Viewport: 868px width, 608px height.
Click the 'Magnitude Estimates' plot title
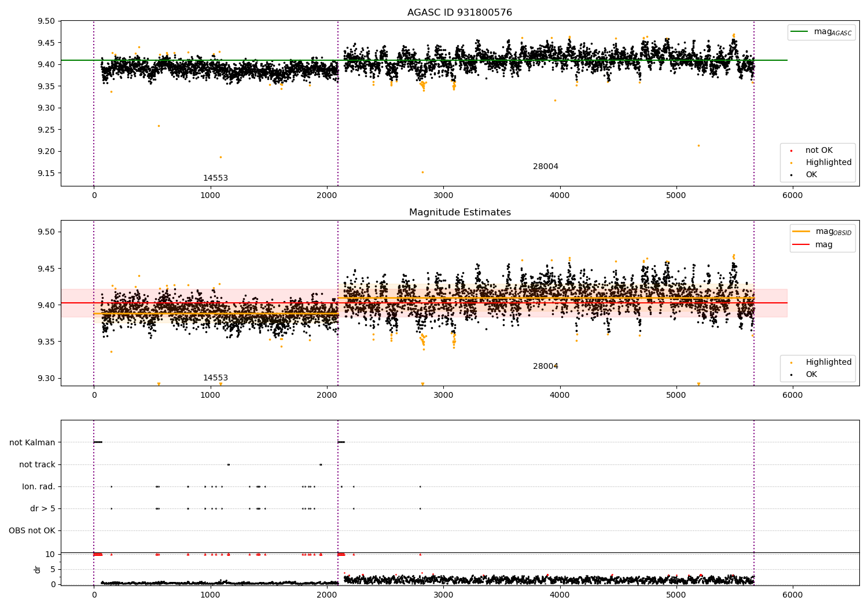459,213
